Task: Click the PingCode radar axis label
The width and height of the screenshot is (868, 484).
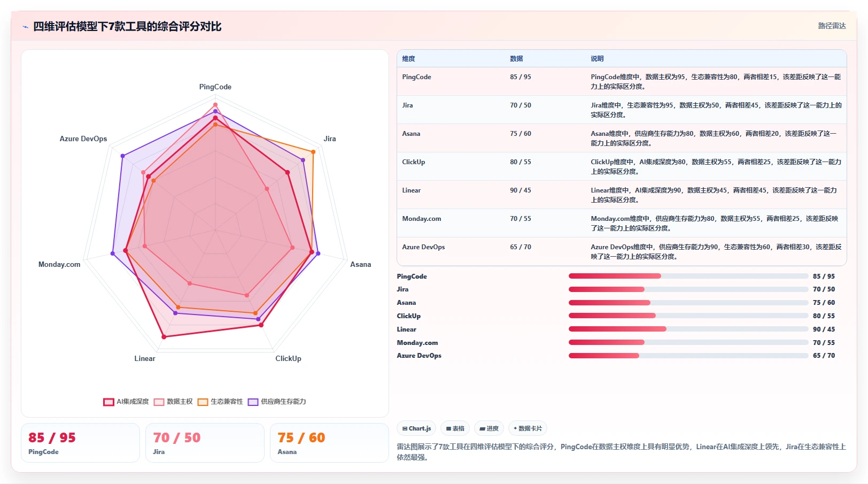Action: pos(215,87)
